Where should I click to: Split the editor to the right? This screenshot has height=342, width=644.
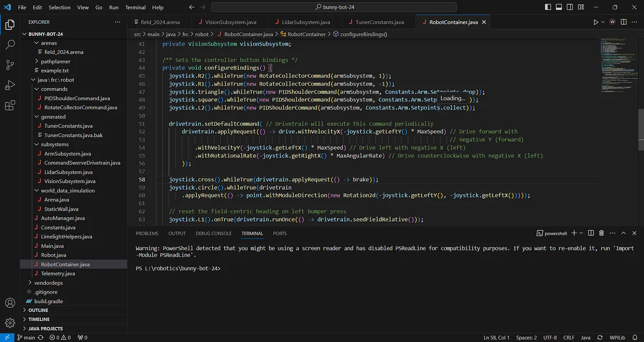[624, 22]
